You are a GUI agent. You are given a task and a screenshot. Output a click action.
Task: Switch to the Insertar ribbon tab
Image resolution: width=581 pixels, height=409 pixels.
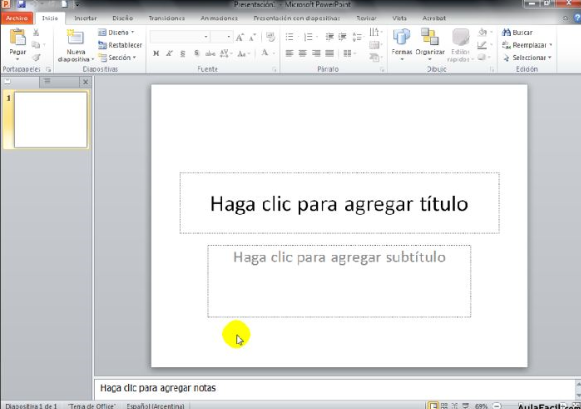tap(85, 18)
